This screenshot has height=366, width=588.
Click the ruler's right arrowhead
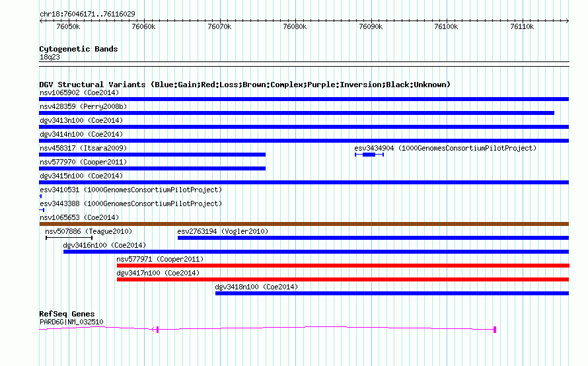coord(568,21)
